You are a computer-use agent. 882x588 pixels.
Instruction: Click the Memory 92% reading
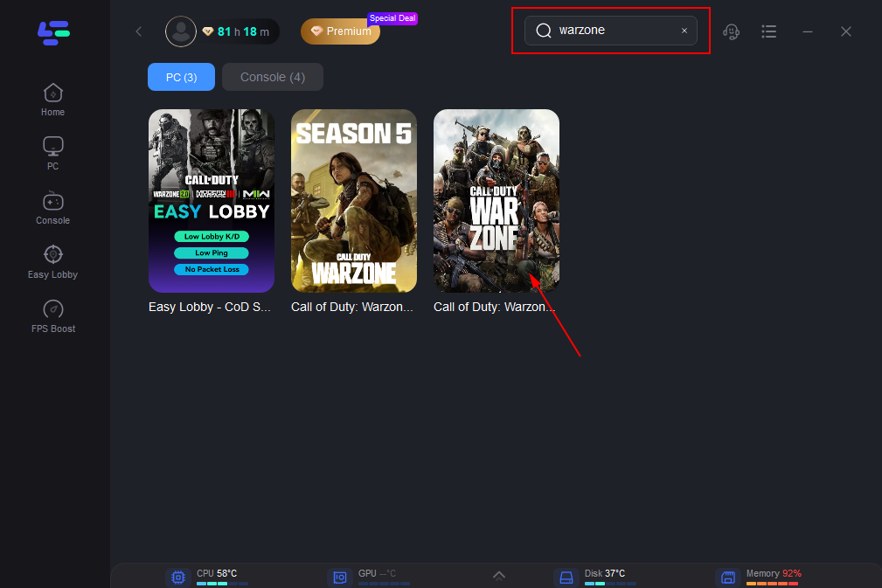tap(774, 573)
